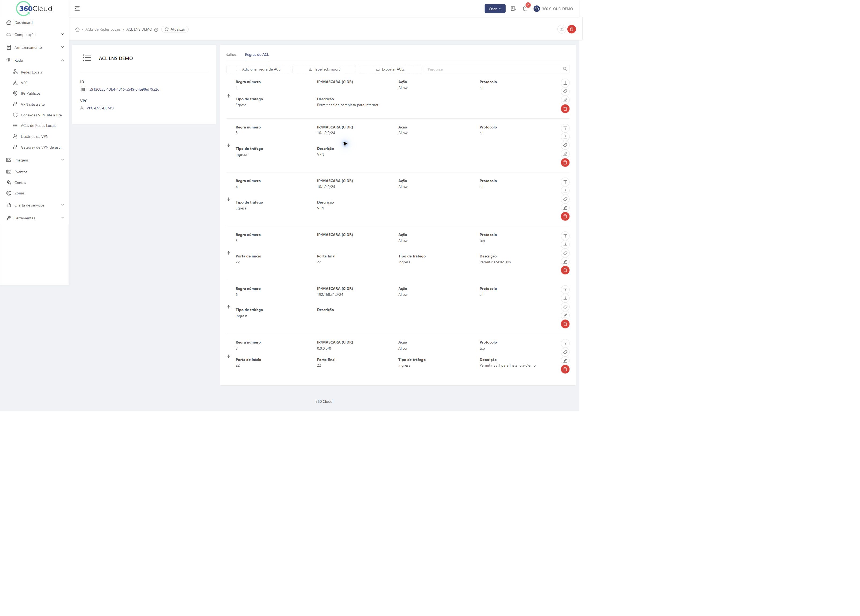Image resolution: width=860 pixels, height=616 pixels.
Task: Delete rule 1 with the red trash icon
Action: (565, 109)
